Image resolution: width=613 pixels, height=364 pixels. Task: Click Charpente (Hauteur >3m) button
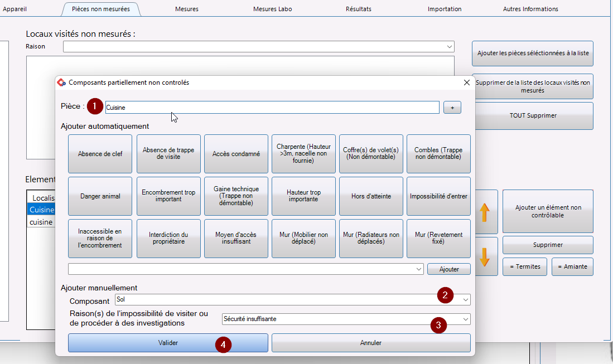(x=304, y=154)
